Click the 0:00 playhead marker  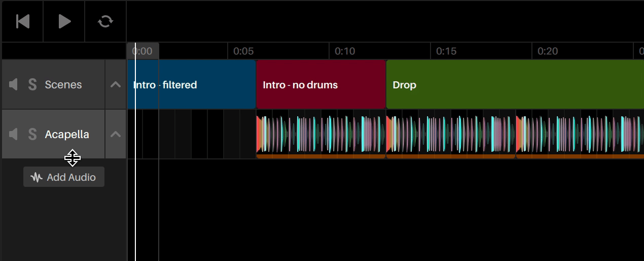143,51
